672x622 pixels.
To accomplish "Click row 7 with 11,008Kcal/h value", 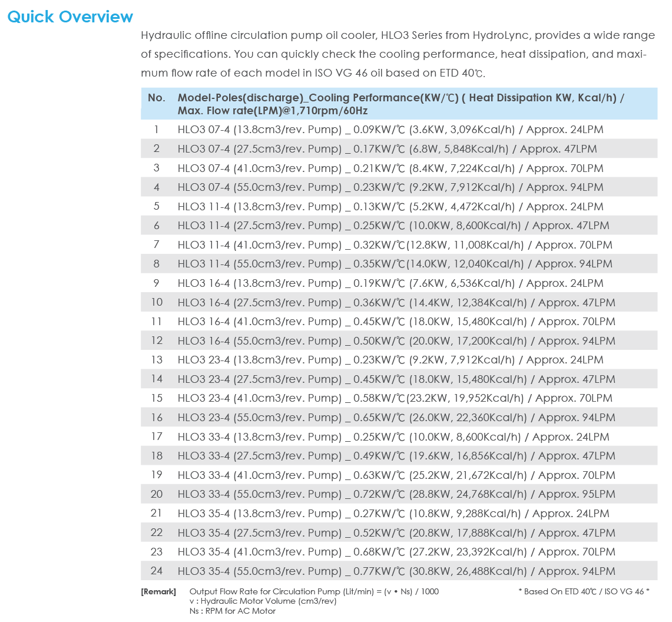I will (x=395, y=245).
